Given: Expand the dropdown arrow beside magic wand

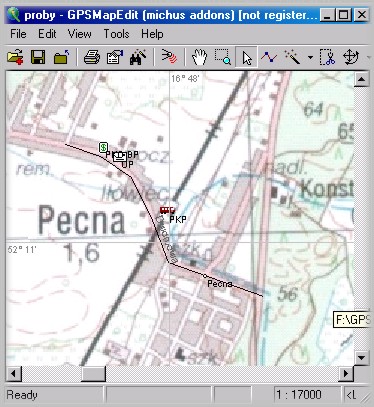Looking at the screenshot, I should coord(310,57).
